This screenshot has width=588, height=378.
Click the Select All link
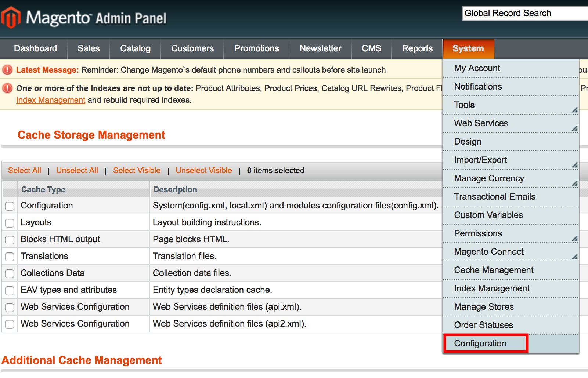[25, 171]
